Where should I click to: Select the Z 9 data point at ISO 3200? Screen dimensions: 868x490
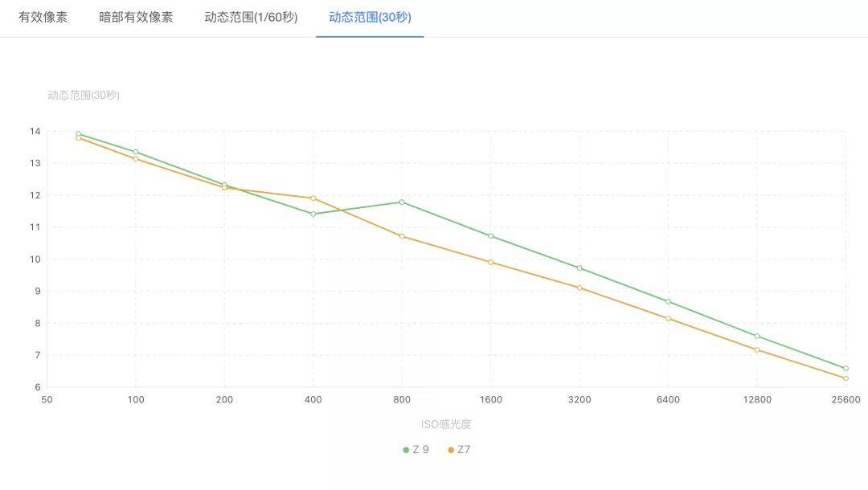point(579,267)
